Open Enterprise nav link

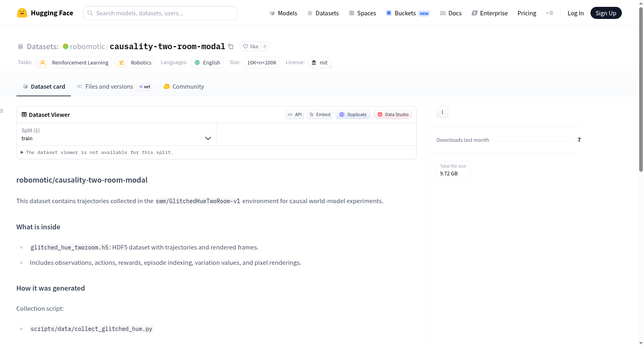point(489,13)
